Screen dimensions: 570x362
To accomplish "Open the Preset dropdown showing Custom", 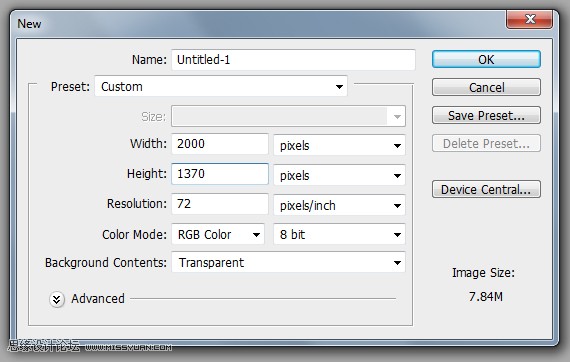I will coord(221,87).
